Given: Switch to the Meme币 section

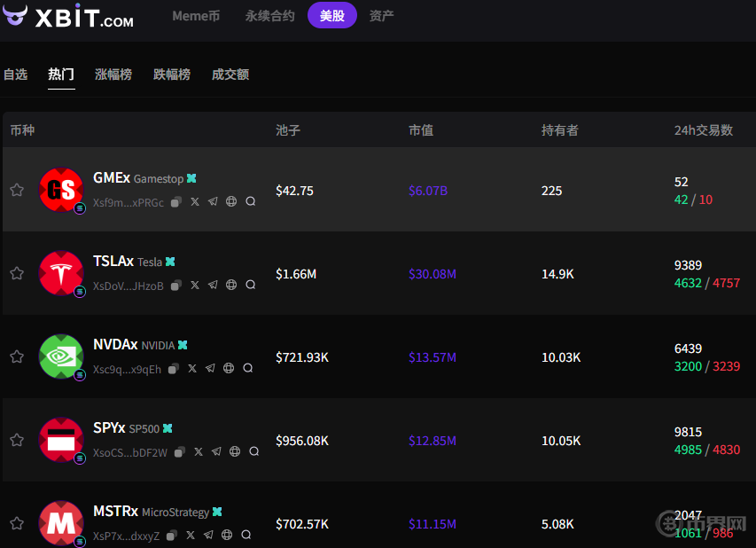Looking at the screenshot, I should click(196, 16).
